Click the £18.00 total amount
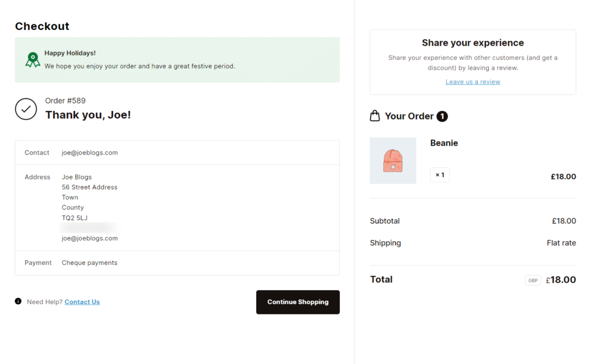Viewport: 591px width, 364px height. pos(560,279)
